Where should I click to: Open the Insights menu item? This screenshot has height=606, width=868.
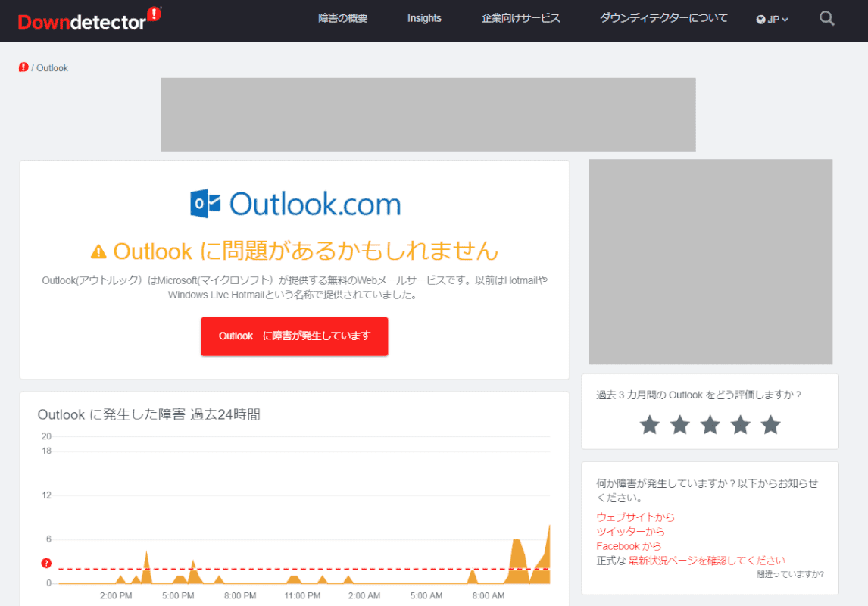tap(424, 18)
